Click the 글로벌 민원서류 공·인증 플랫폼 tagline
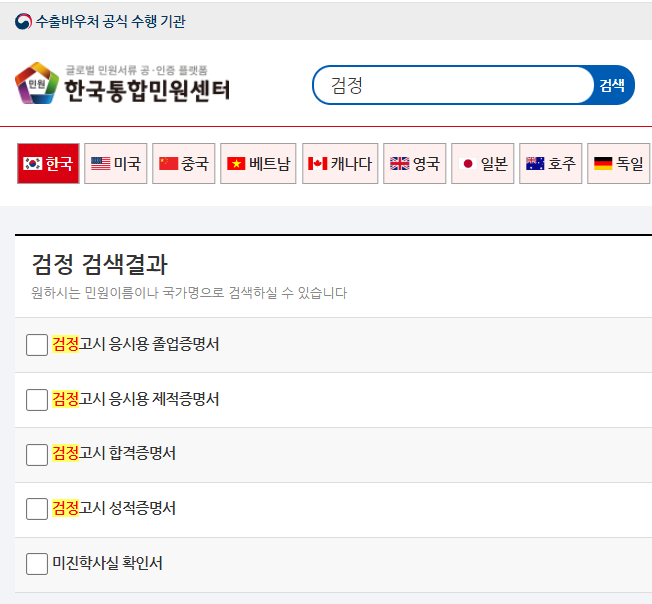 [x=136, y=70]
